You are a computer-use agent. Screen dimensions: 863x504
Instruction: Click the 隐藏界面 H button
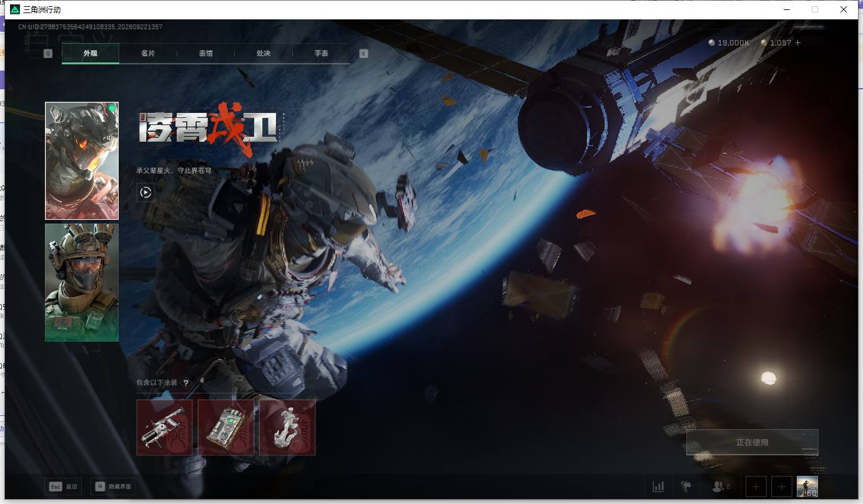113,487
